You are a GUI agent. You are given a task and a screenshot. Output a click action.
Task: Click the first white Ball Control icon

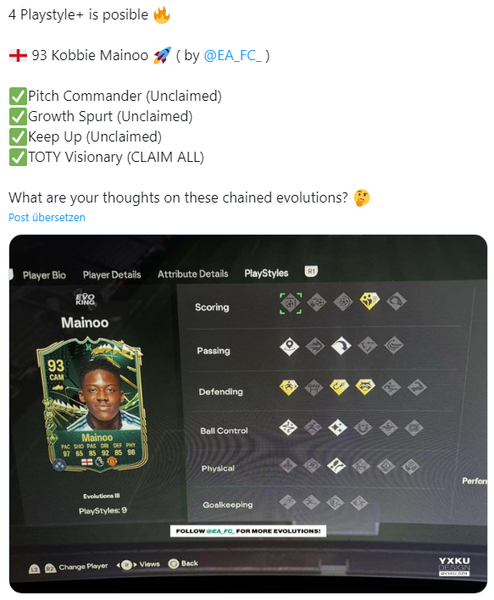point(288,427)
